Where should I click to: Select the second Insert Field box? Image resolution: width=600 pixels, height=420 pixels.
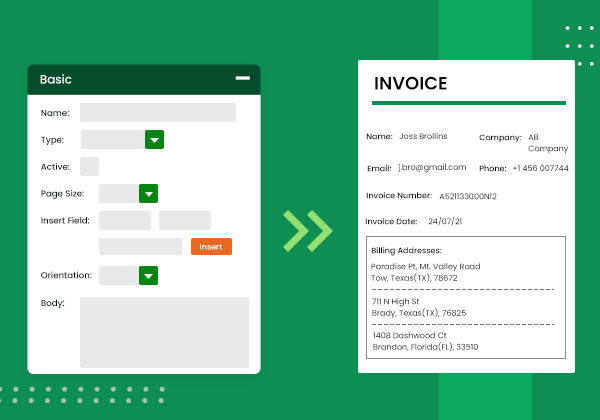point(185,220)
